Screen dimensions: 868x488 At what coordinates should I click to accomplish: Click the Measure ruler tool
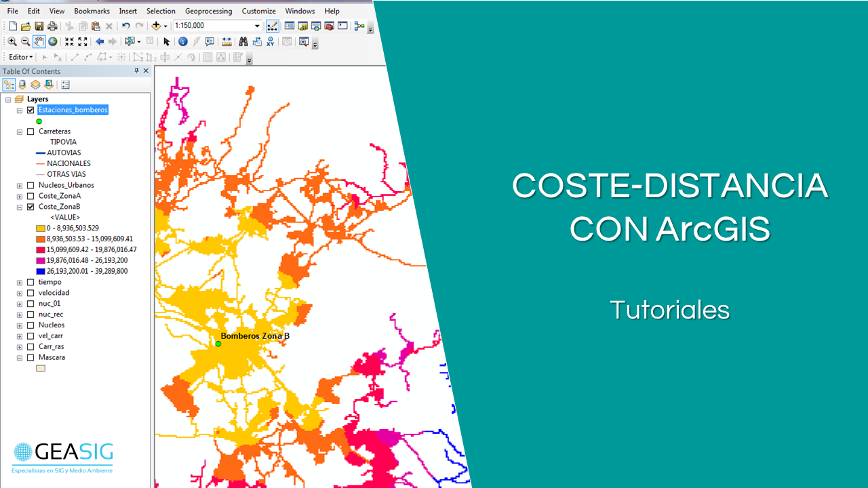coord(226,42)
